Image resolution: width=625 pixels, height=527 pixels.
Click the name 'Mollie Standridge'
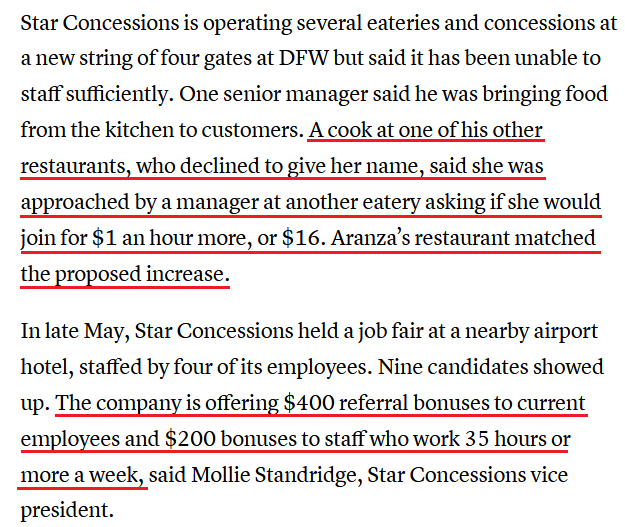point(276,475)
